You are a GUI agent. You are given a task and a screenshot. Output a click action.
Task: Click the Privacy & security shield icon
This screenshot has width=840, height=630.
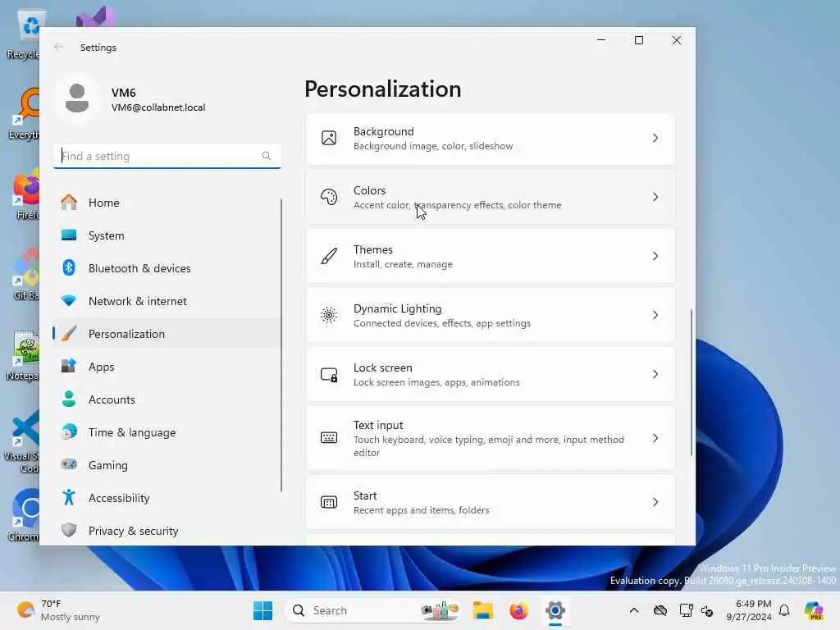pyautogui.click(x=69, y=530)
